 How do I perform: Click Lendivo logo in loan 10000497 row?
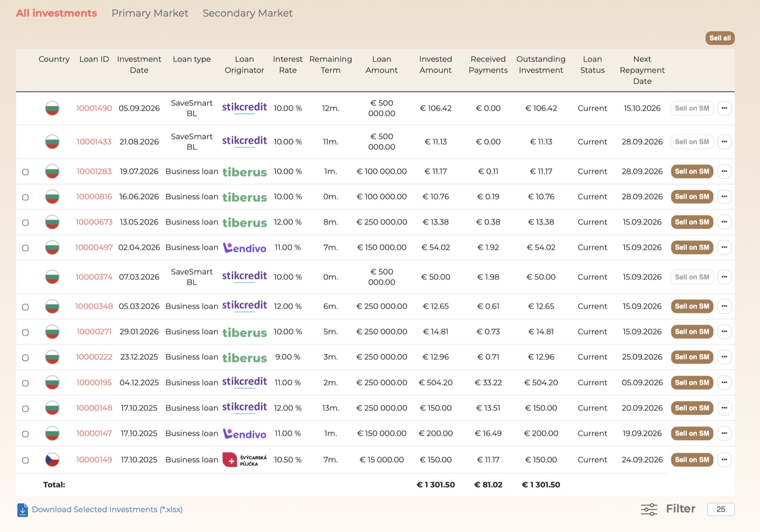click(245, 247)
